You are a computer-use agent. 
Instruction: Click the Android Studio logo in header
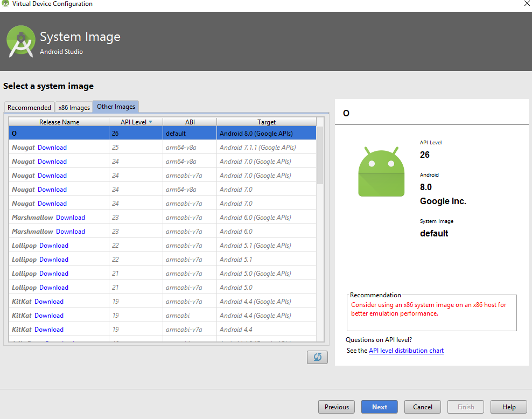tap(20, 41)
